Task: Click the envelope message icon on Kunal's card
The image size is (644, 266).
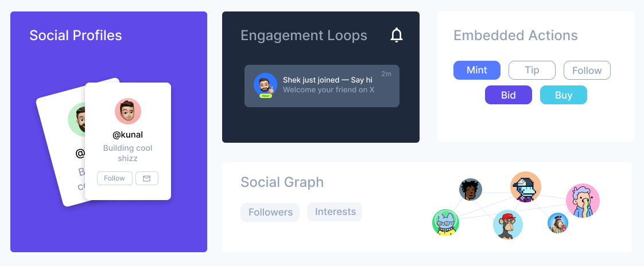Action: (x=146, y=178)
